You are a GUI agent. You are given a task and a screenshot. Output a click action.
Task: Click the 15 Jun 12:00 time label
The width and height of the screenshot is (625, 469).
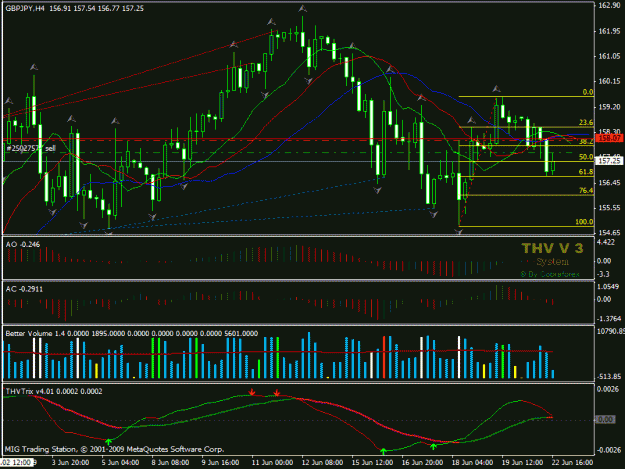pos(372,462)
